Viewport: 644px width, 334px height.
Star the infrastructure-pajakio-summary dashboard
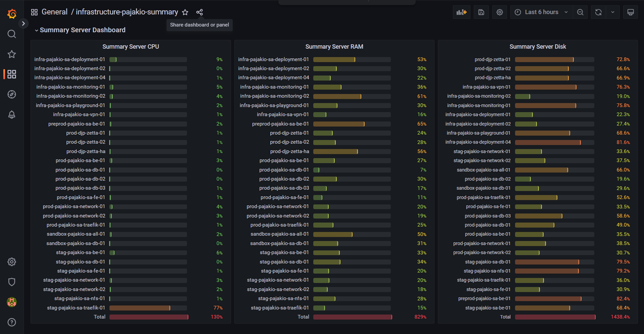coord(185,12)
